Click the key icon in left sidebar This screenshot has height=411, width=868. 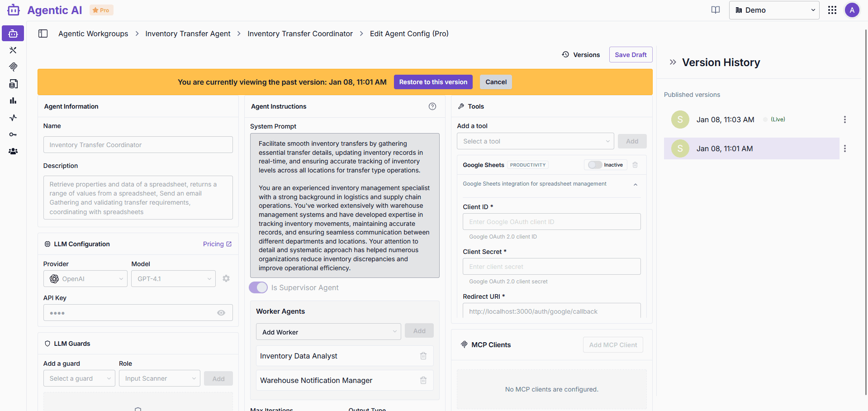[13, 134]
